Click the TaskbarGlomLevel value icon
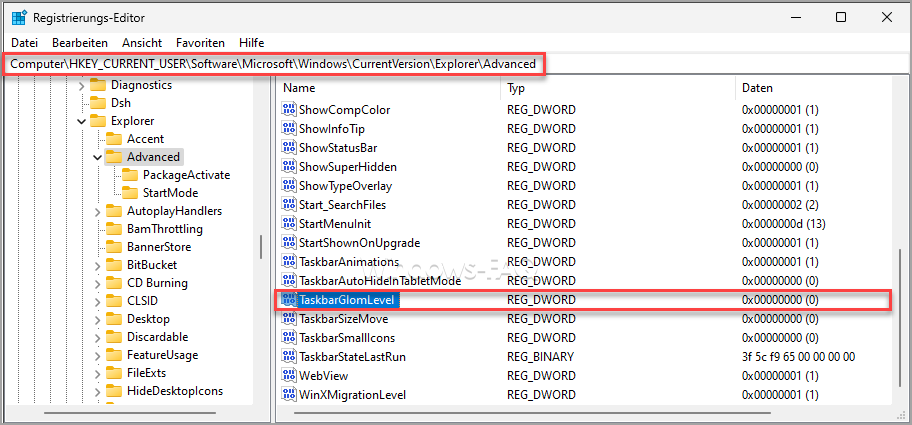The width and height of the screenshot is (912, 425). point(288,300)
